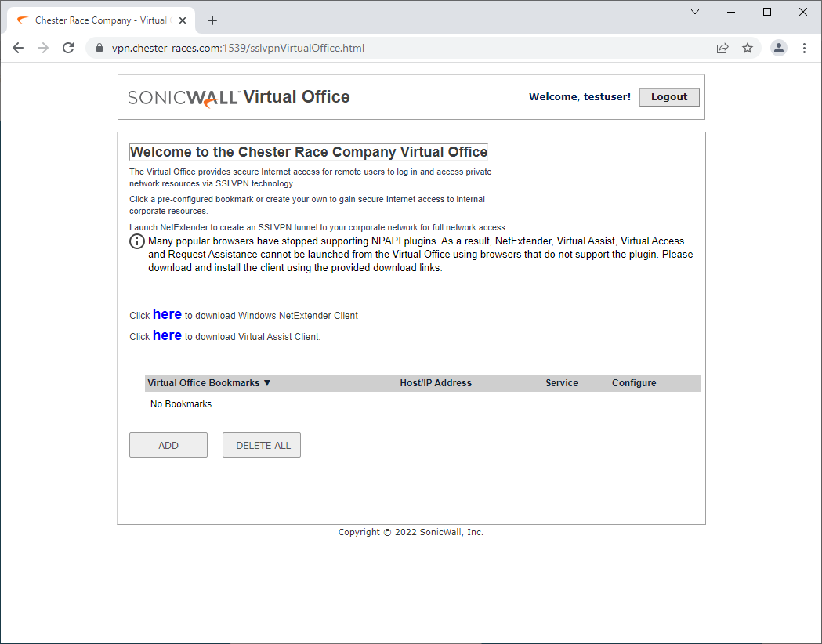Close the browser window
822x644 pixels.
tap(802, 12)
